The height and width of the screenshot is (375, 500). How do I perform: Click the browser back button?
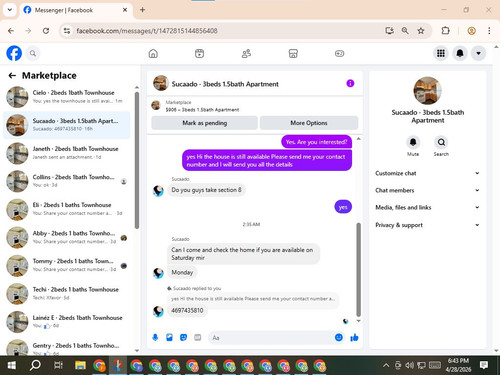11,31
